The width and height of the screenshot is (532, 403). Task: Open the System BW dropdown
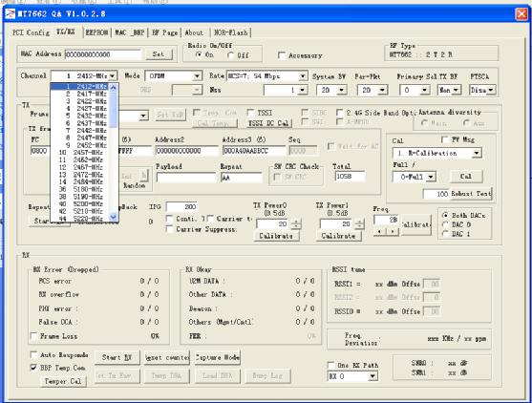(342, 90)
